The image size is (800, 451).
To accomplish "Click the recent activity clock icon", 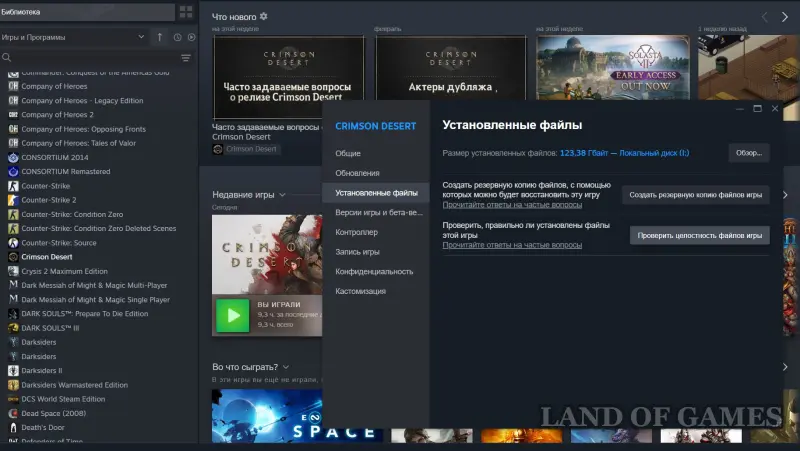I will click(x=177, y=37).
